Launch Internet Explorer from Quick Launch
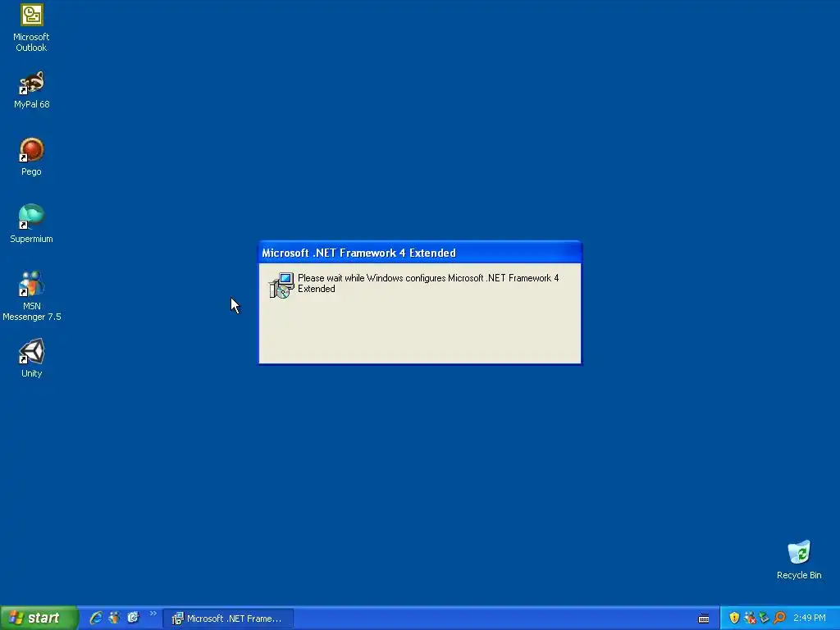The width and height of the screenshot is (840, 630). (x=96, y=618)
